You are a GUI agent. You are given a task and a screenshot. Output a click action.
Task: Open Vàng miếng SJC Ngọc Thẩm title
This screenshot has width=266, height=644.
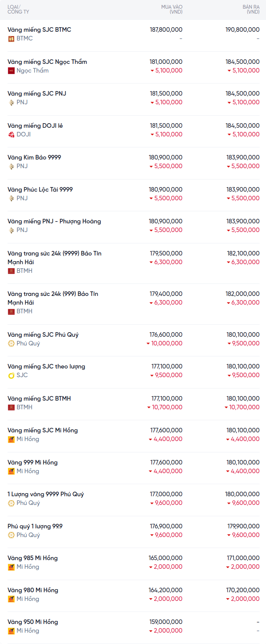[x=47, y=62]
